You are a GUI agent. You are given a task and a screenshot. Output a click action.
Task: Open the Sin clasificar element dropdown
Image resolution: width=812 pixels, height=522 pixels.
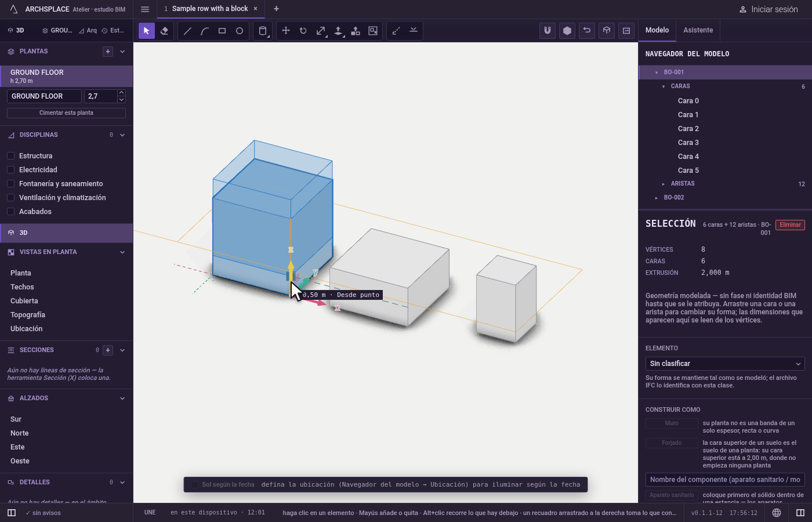(725, 364)
